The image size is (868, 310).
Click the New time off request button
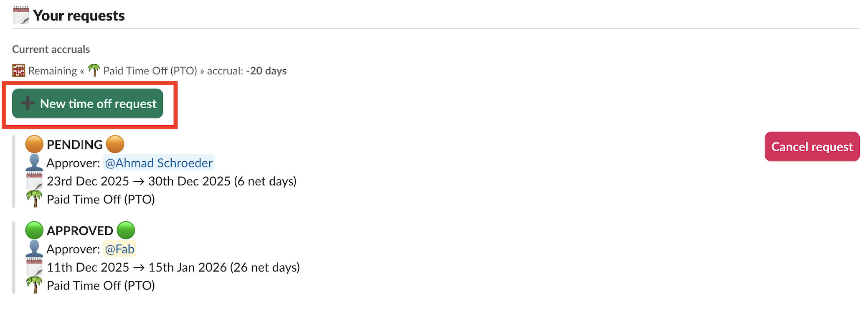(x=88, y=104)
